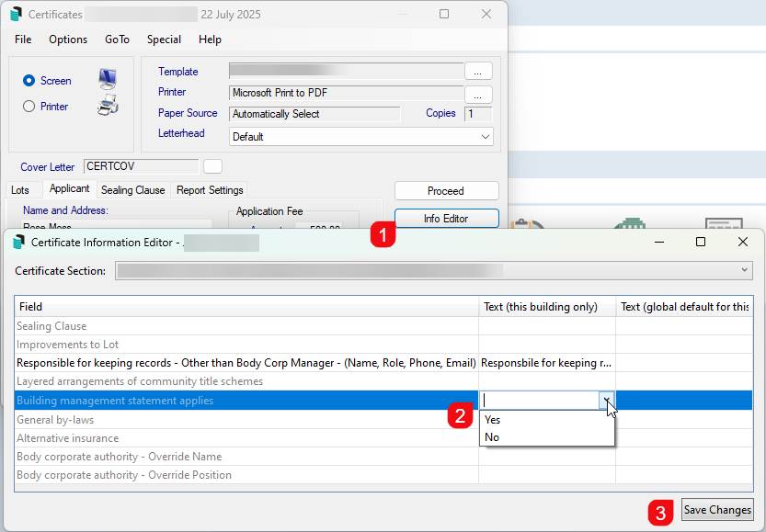Click the small button beside Cover Letter field
This screenshot has width=766, height=532.
[212, 166]
